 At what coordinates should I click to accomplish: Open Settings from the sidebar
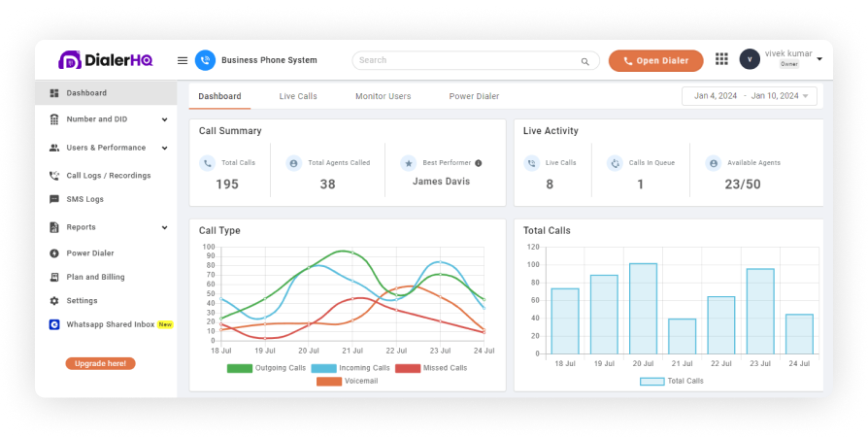coord(82,301)
